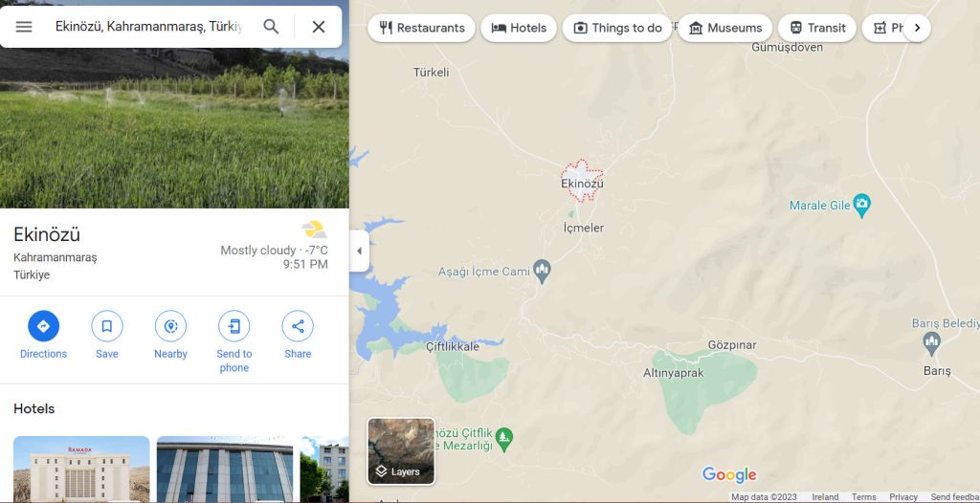Open the hamburger main menu

pos(24,27)
